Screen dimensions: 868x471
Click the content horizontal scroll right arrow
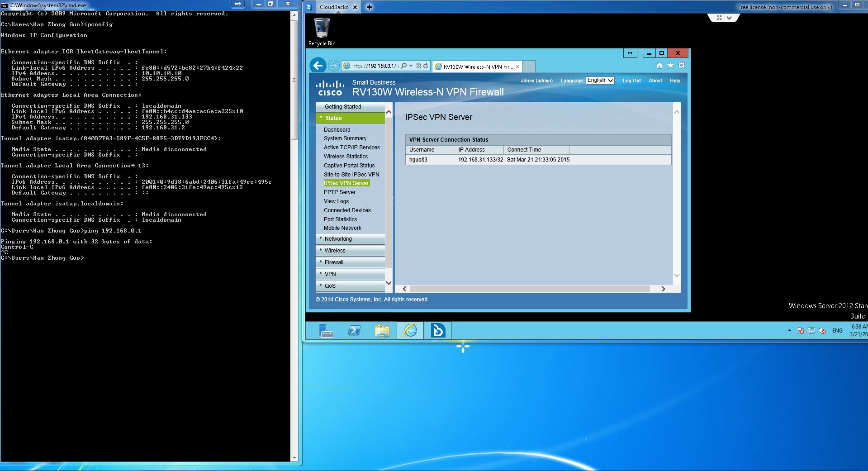point(663,289)
